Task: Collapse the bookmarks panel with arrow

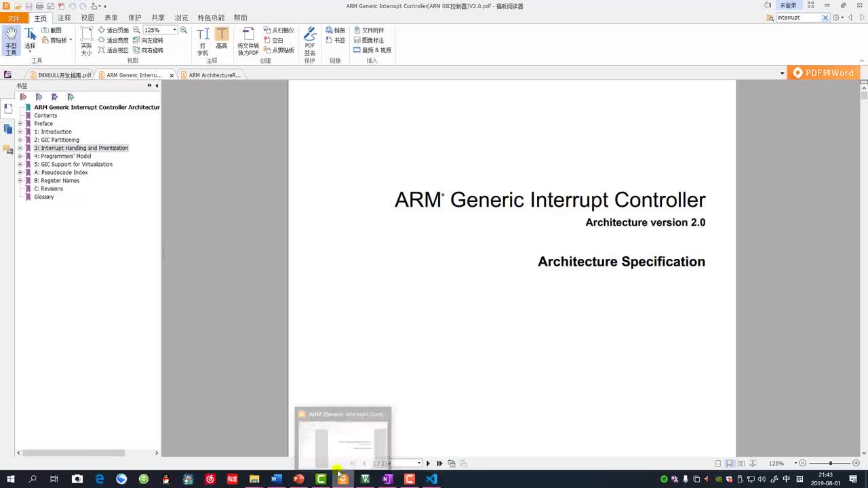Action: coord(157,85)
